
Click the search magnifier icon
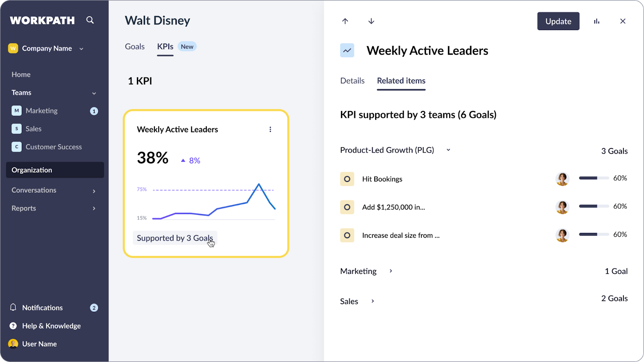pyautogui.click(x=90, y=20)
